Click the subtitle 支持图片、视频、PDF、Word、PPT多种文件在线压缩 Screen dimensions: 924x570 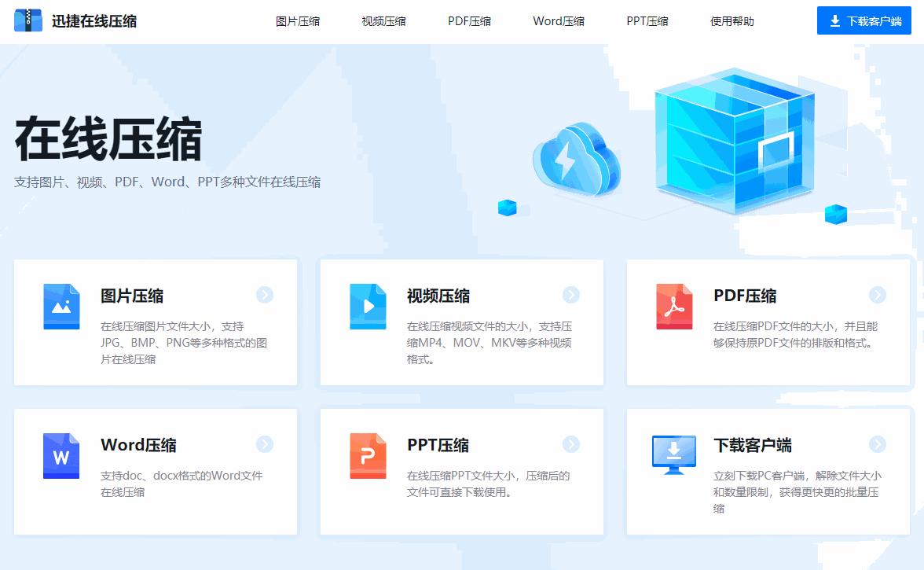(x=167, y=182)
